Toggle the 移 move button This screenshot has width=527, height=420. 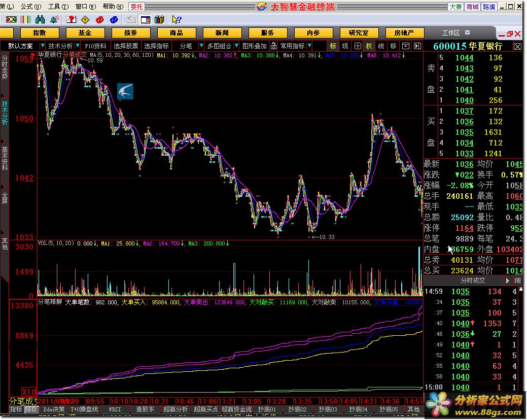coord(393,46)
